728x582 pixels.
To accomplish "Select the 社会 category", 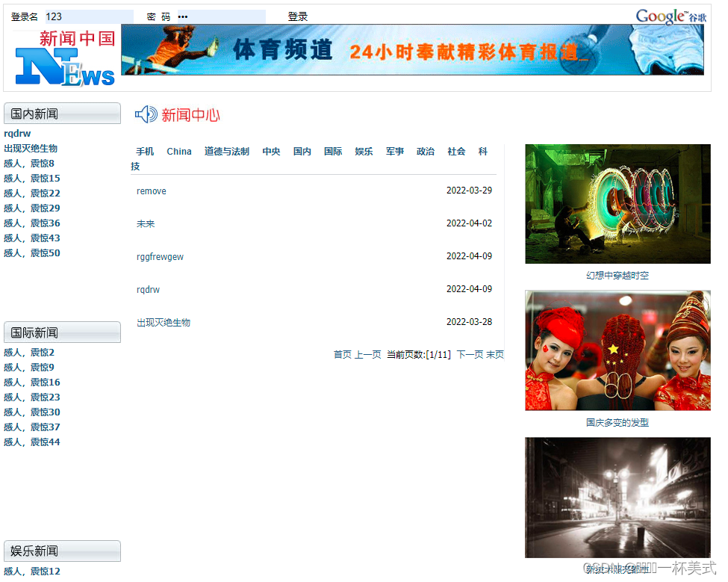I will pos(456,152).
